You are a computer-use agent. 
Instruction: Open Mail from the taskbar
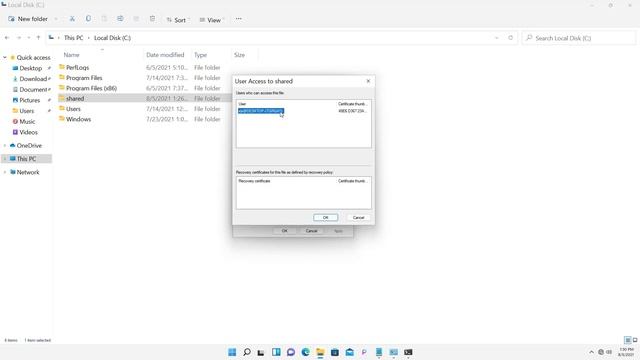pos(349,352)
